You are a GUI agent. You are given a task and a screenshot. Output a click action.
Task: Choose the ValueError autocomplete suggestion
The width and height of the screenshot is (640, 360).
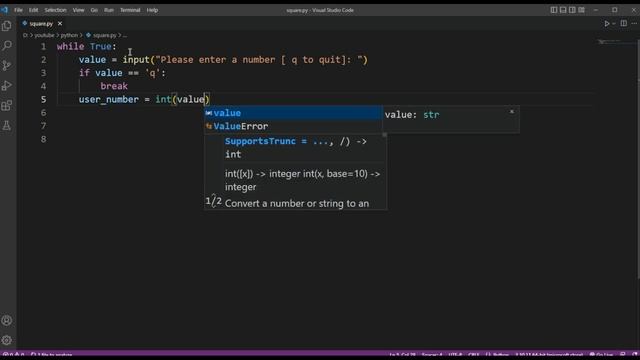293,126
